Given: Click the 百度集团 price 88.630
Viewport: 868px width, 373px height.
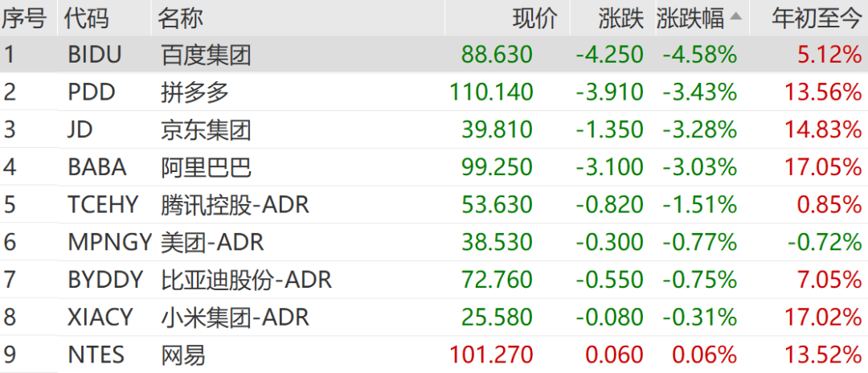Looking at the screenshot, I should click(497, 55).
